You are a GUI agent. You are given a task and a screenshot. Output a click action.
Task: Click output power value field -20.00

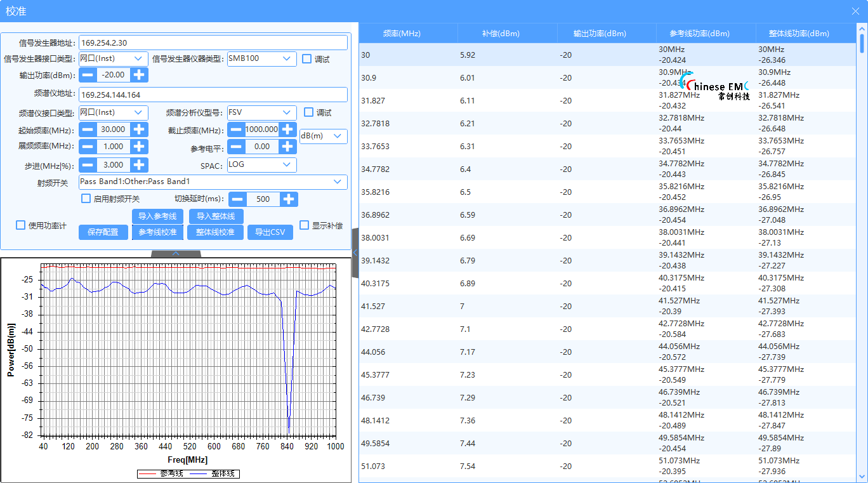point(114,74)
